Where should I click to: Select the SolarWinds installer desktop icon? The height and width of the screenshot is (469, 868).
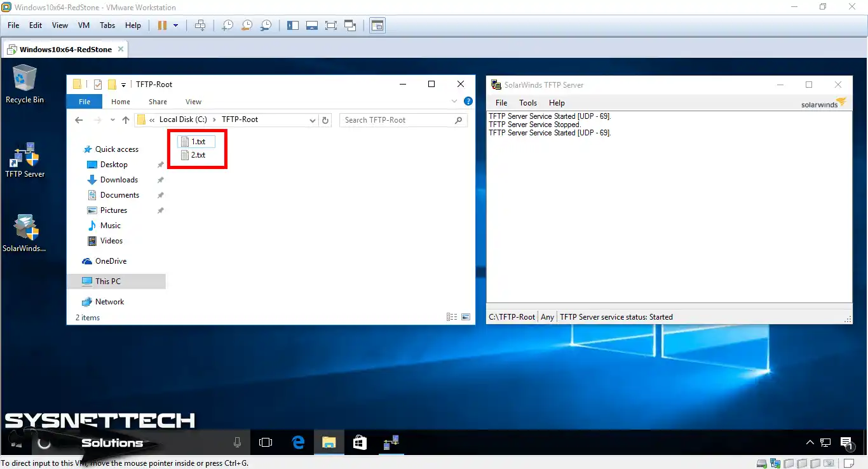click(24, 233)
